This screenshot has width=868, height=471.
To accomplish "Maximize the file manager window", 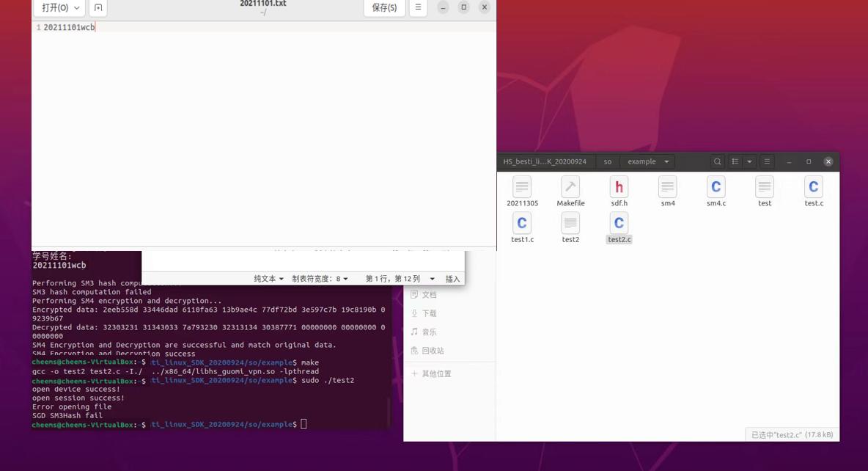I will click(808, 162).
